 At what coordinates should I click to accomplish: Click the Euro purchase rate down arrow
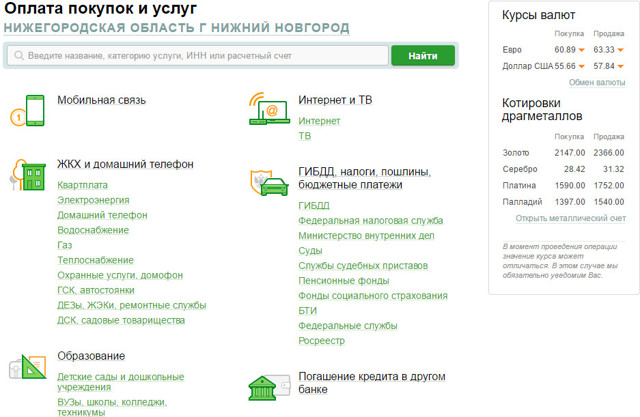[x=582, y=50]
